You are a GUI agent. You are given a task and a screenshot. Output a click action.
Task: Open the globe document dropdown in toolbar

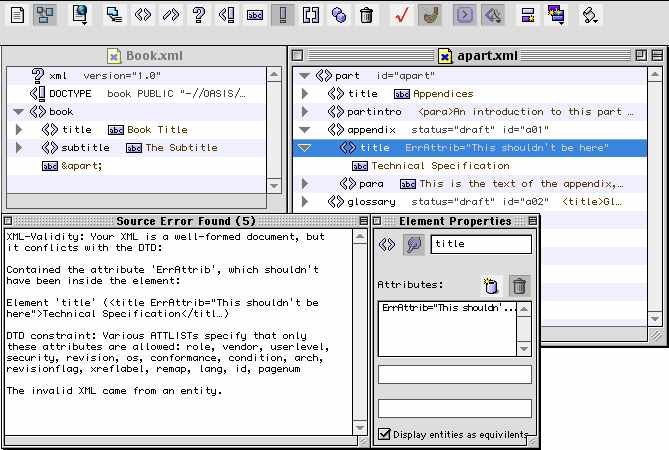click(80, 15)
